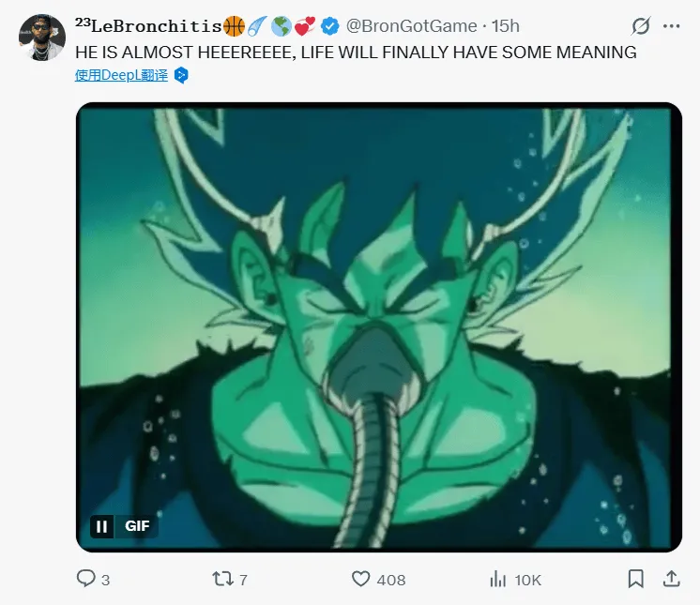This screenshot has height=605, width=700.
Task: Open the LeBronchitis display name profile
Action: tap(148, 25)
